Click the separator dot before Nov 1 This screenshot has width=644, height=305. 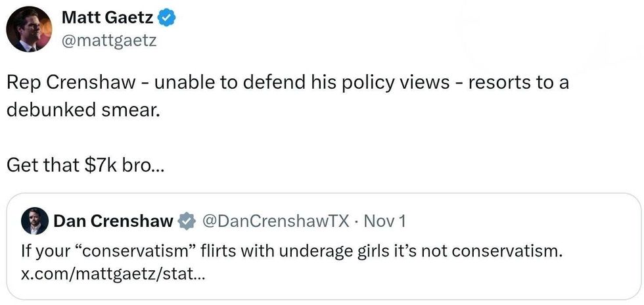coord(355,222)
